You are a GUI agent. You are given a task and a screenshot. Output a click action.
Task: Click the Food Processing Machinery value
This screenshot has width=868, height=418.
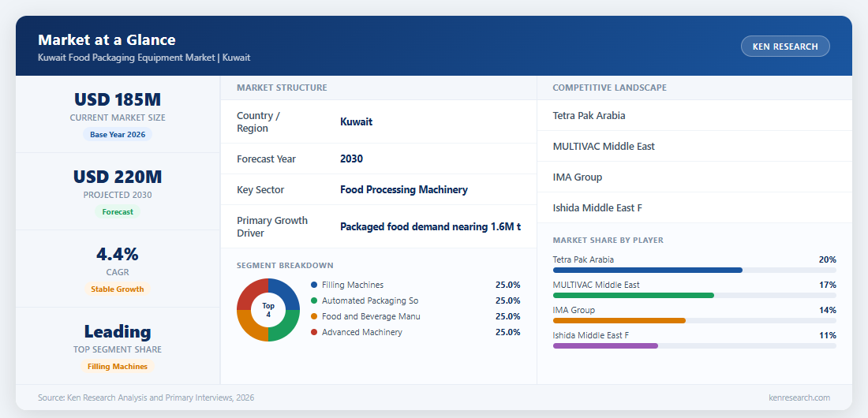click(x=403, y=190)
